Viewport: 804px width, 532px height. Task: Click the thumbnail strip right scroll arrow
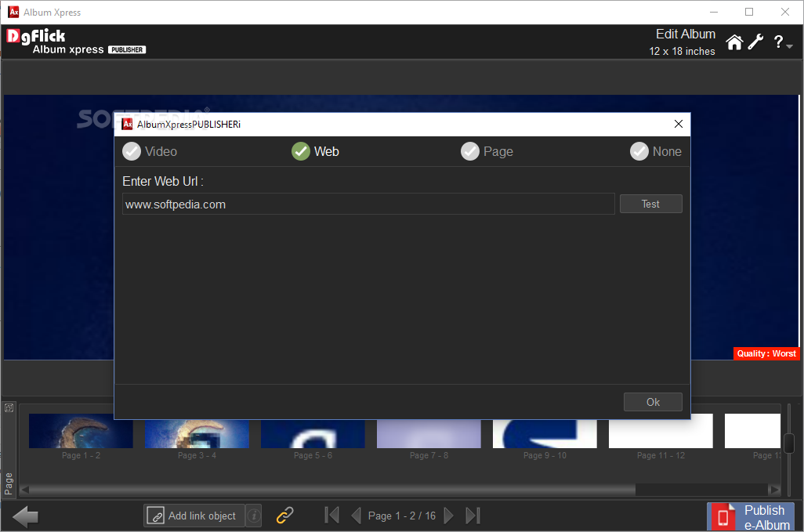click(x=774, y=490)
